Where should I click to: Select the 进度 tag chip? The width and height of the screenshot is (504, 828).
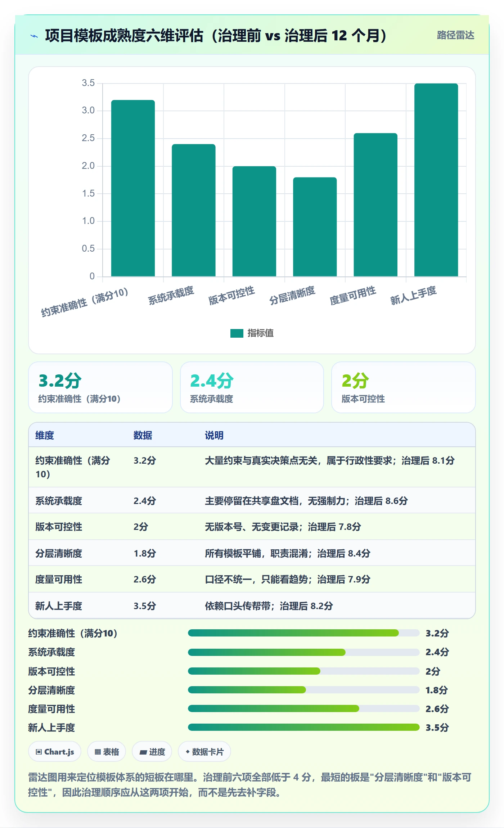click(x=152, y=752)
